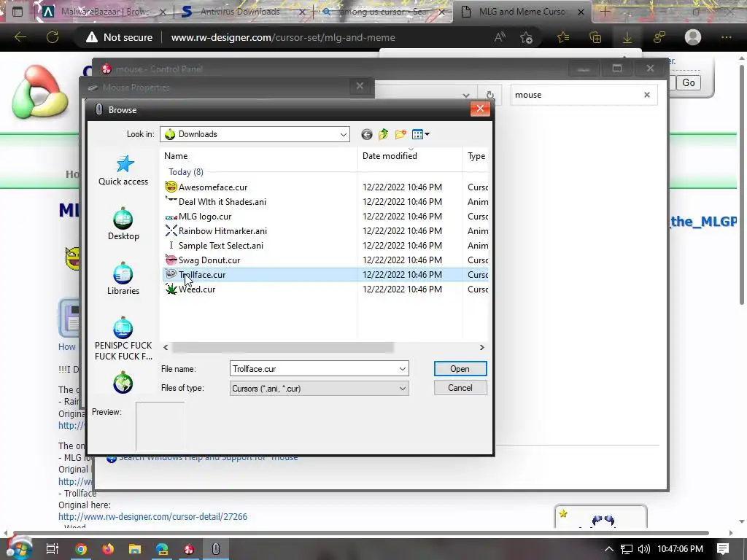This screenshot has width=747, height=560.
Task: Open the View menu dropdown in Browse dialog
Action: (x=421, y=134)
